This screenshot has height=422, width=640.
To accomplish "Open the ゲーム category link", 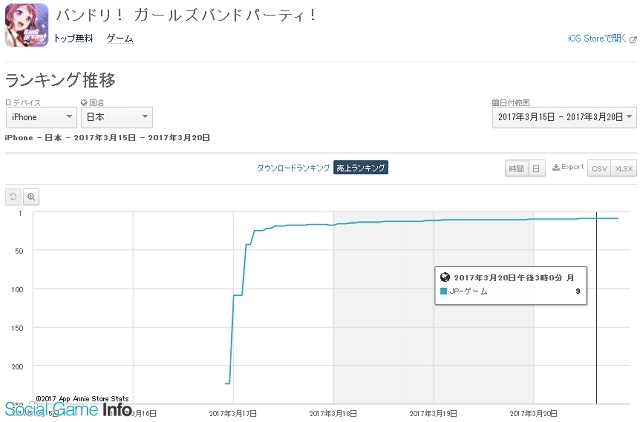I will point(120,39).
